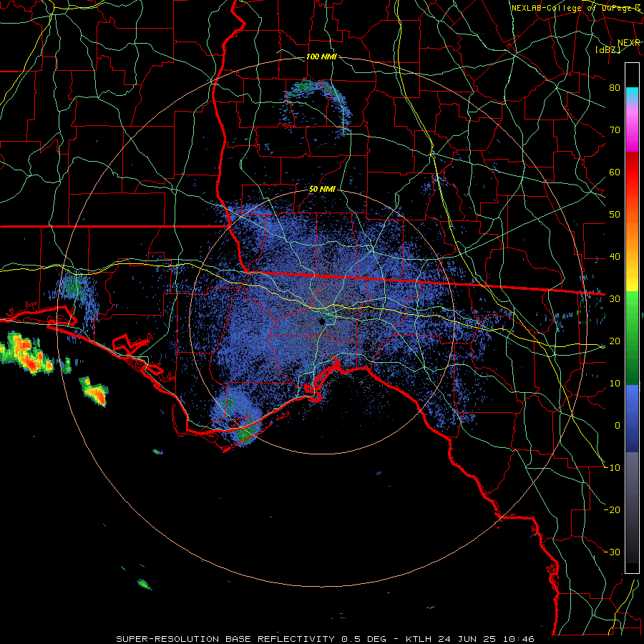Click the "-30" value on the dBZ scale
The width and height of the screenshot is (644, 644).
click(x=612, y=552)
